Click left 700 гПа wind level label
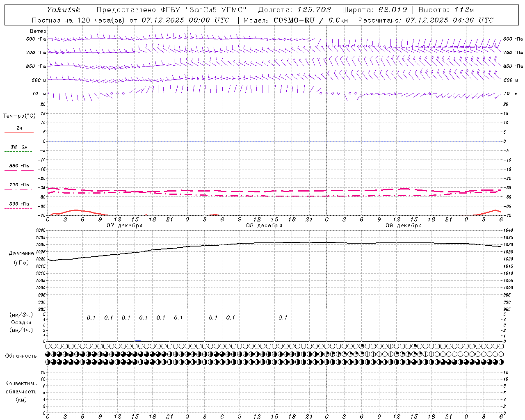This screenshot has width=525, height=420. point(36,52)
